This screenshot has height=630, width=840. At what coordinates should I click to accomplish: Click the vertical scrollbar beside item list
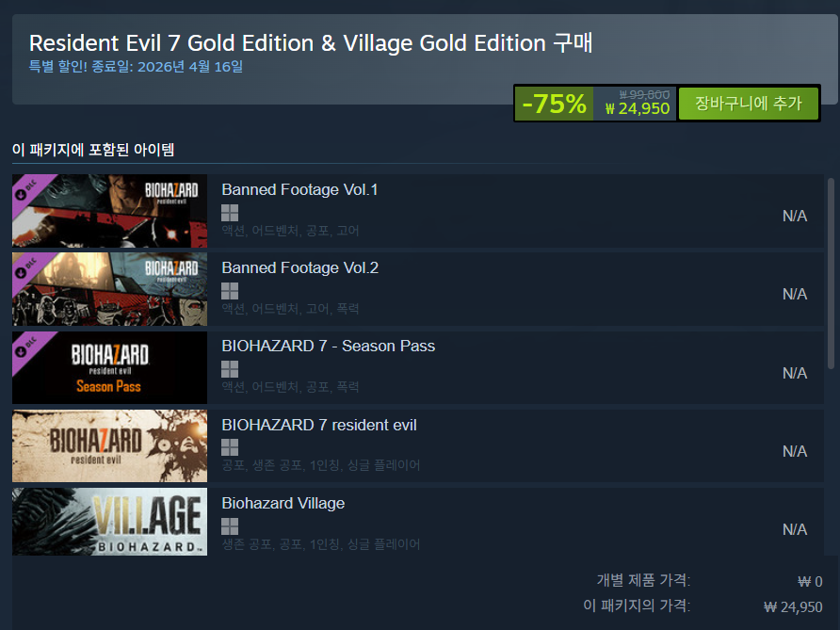click(831, 273)
